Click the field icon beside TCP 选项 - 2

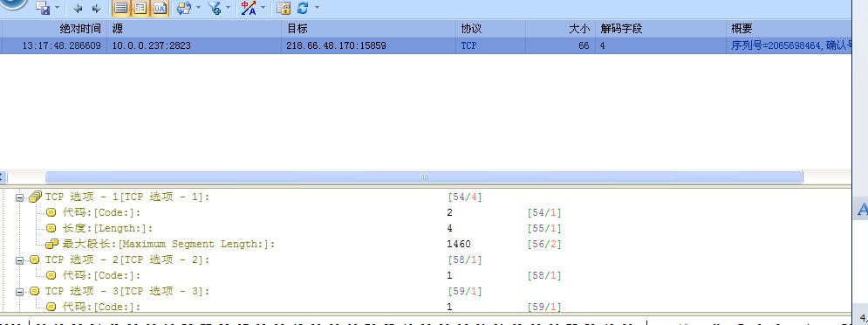34,259
